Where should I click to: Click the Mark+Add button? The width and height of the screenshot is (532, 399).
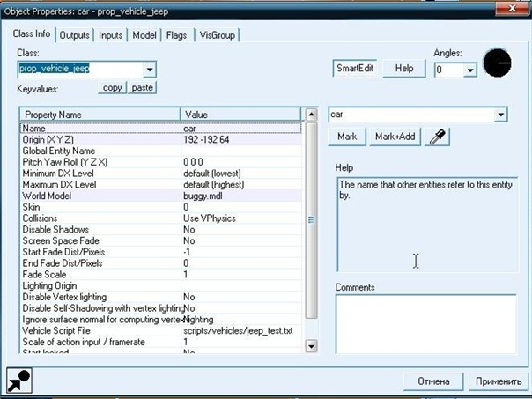click(395, 137)
